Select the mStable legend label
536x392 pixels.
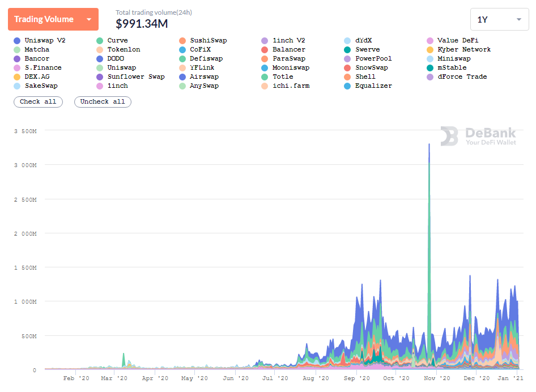point(452,67)
